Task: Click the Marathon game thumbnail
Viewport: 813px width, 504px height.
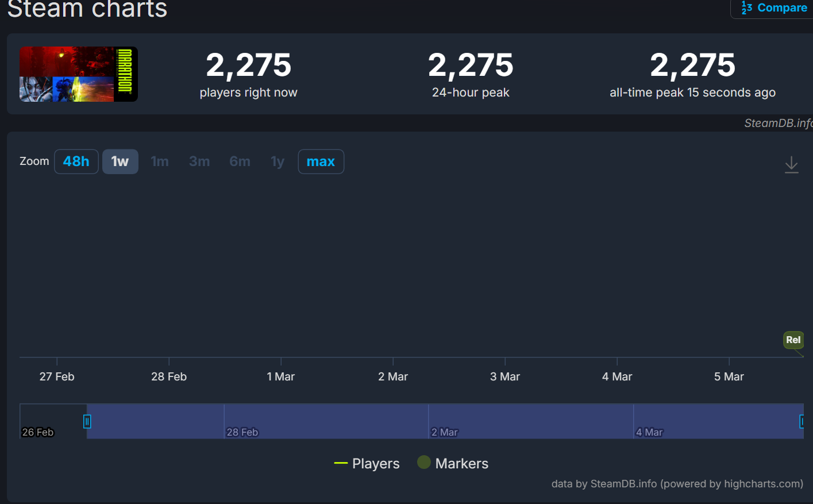Action: pos(79,74)
